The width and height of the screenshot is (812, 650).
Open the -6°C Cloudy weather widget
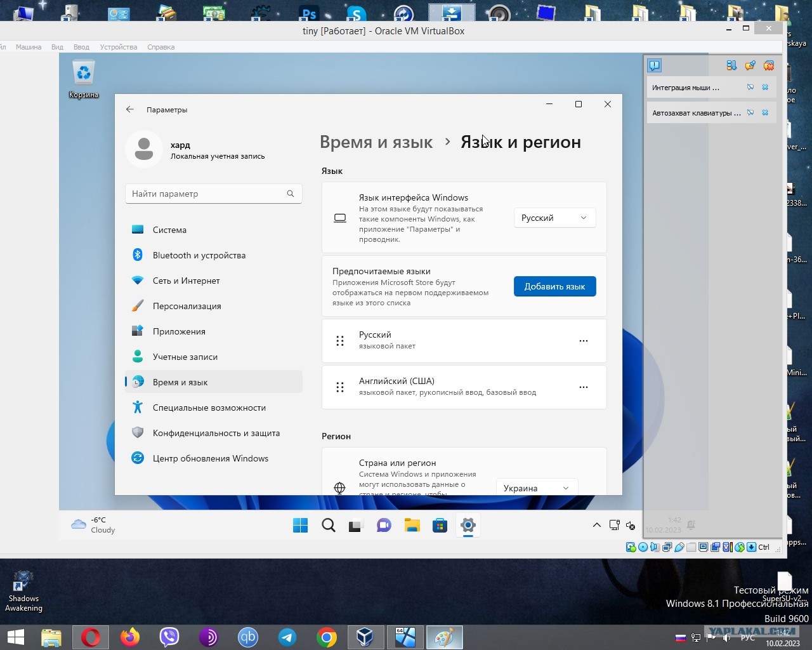point(93,525)
